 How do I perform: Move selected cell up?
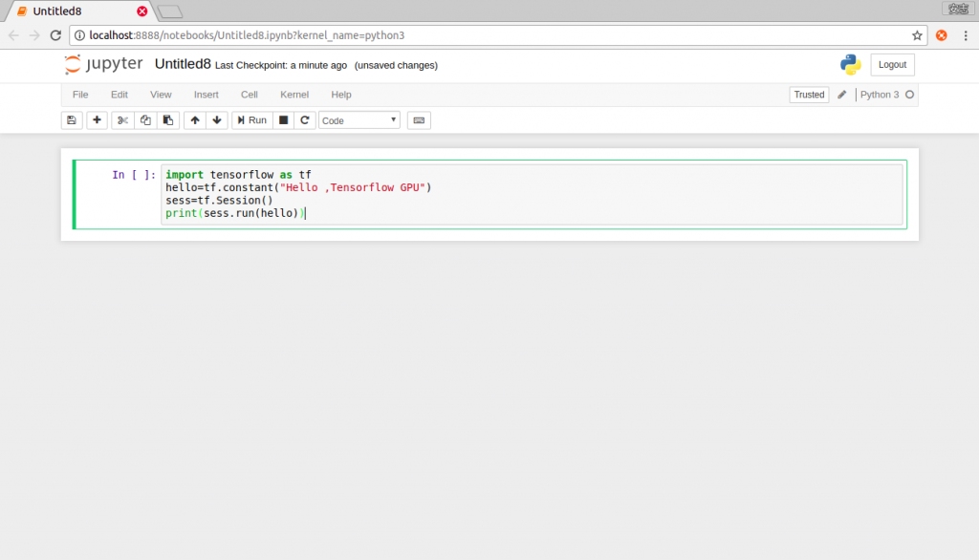[x=195, y=120]
